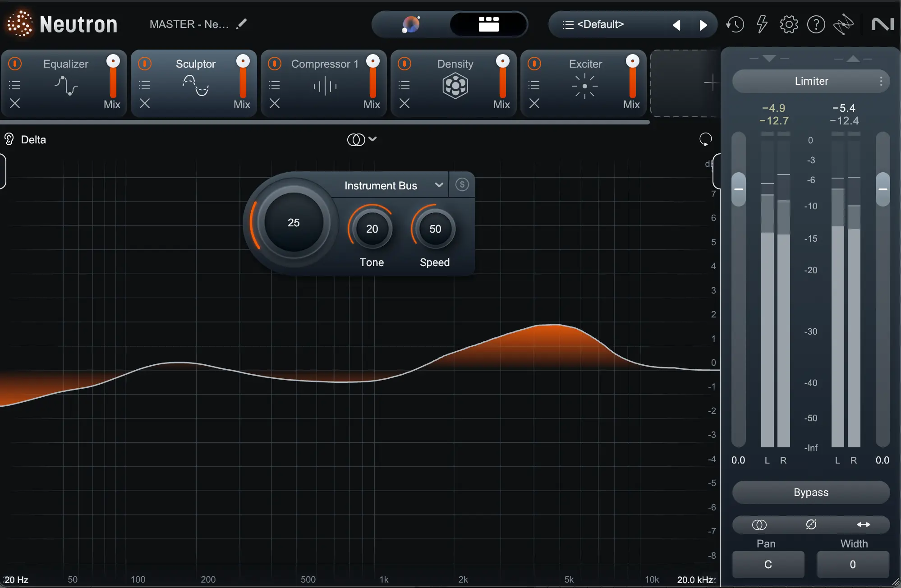Click the Speed knob set to 50
Viewport: 901px width, 588px height.
point(435,229)
